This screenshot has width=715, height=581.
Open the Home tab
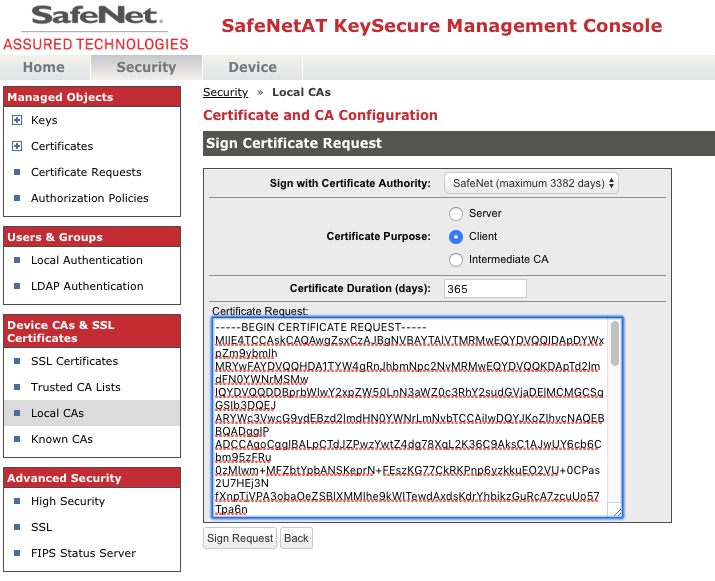pos(44,67)
